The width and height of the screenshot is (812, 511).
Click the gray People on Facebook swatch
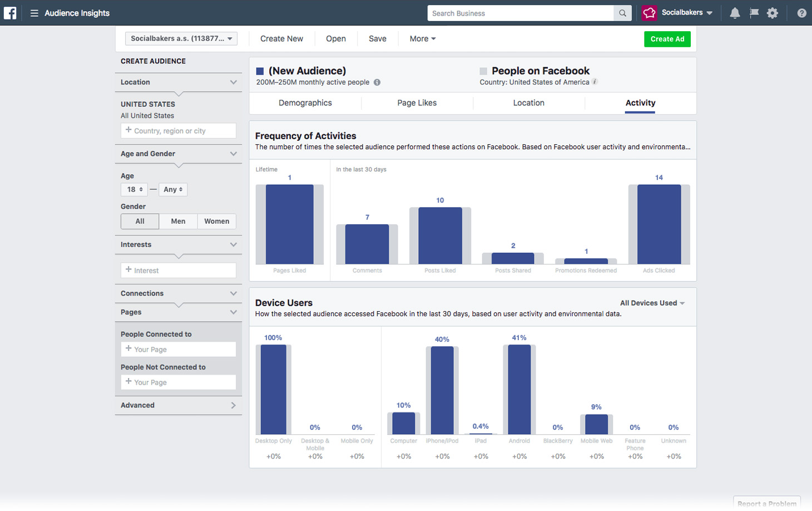[x=483, y=71]
